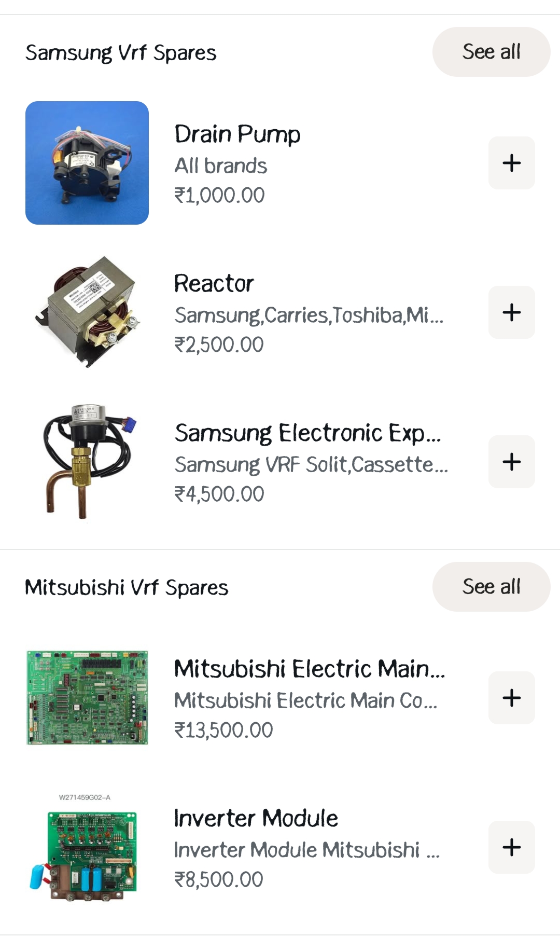Add Reactor using plus icon
Screen dimensions: 560x937
tap(511, 312)
